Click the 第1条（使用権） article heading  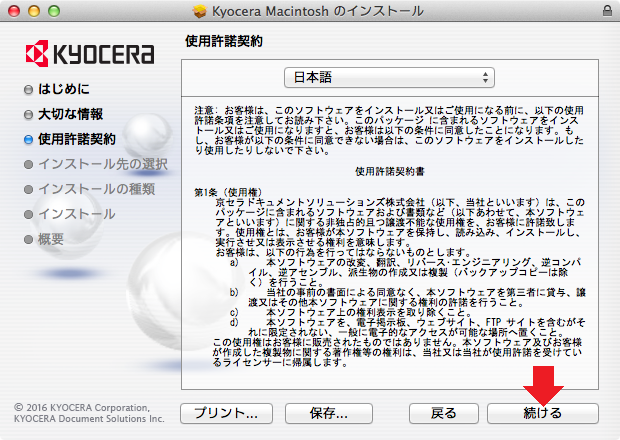pyautogui.click(x=228, y=193)
